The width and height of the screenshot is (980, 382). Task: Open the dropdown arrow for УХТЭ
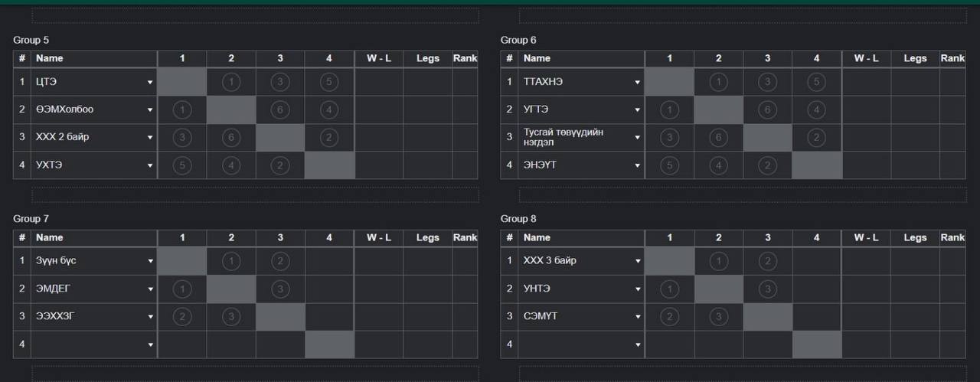click(150, 165)
